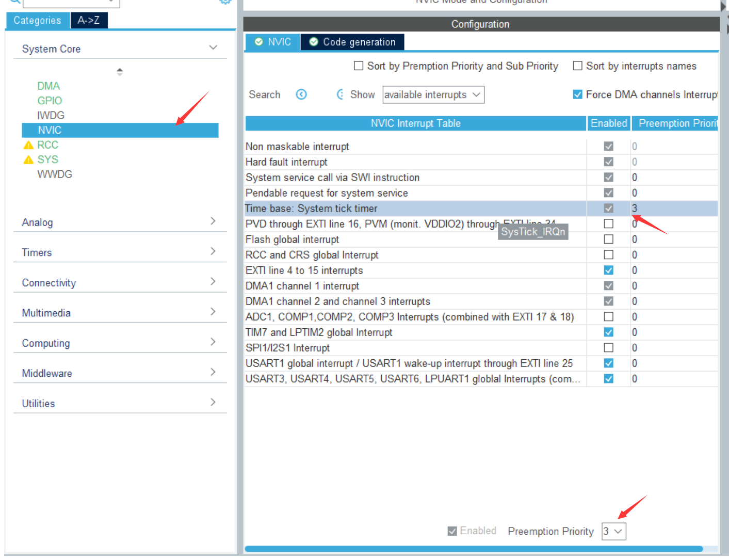Open the Show available interrupts dropdown

[433, 94]
